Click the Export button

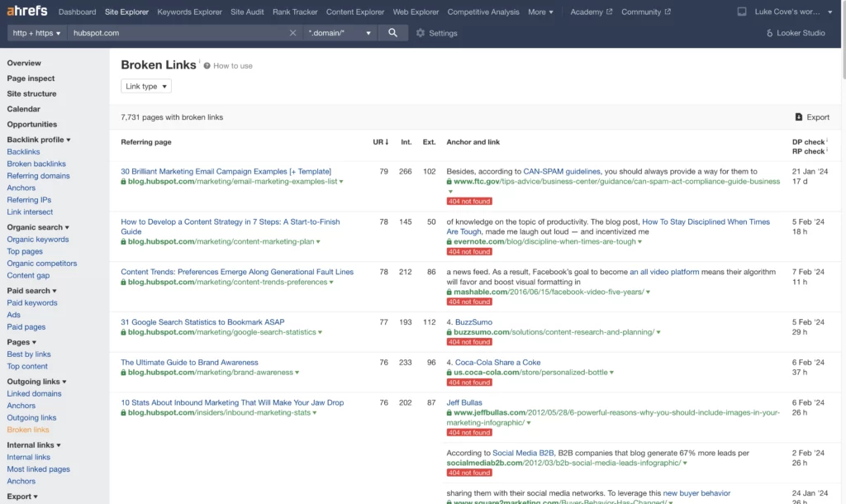click(x=812, y=117)
